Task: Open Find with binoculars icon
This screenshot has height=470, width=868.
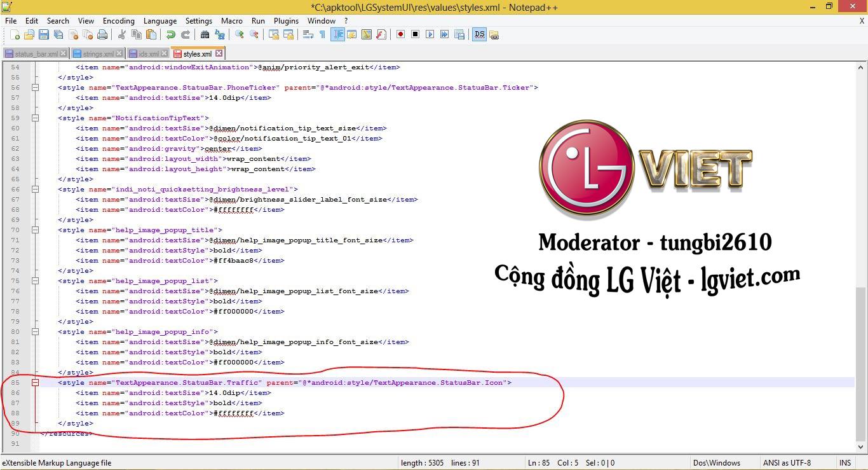Action: point(205,34)
